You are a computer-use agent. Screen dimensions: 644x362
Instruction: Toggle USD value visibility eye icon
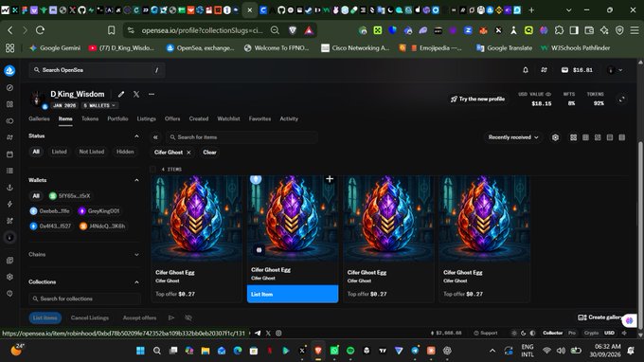(x=548, y=94)
